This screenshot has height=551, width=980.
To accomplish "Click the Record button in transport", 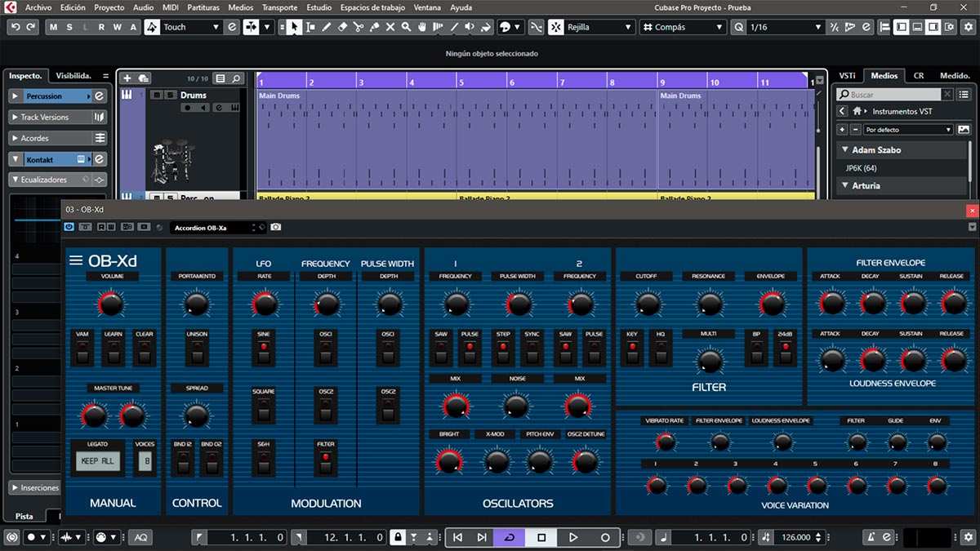I will [x=605, y=537].
